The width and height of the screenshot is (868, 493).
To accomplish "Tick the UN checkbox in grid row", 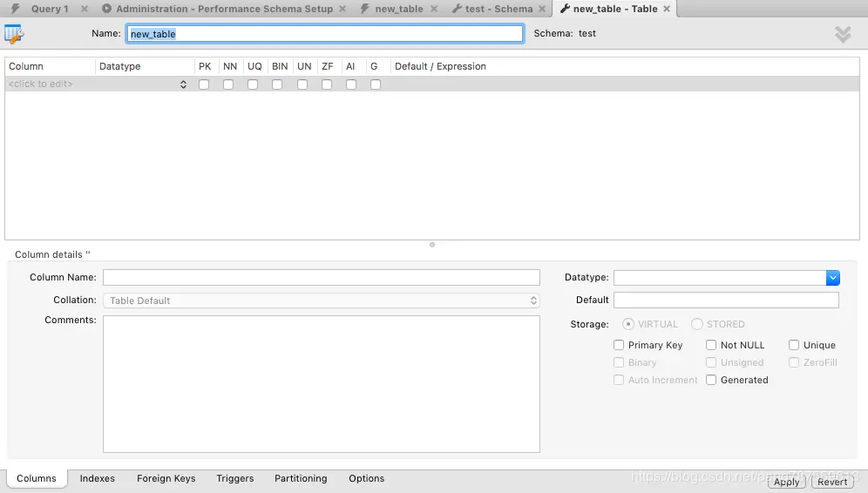I will coord(302,84).
